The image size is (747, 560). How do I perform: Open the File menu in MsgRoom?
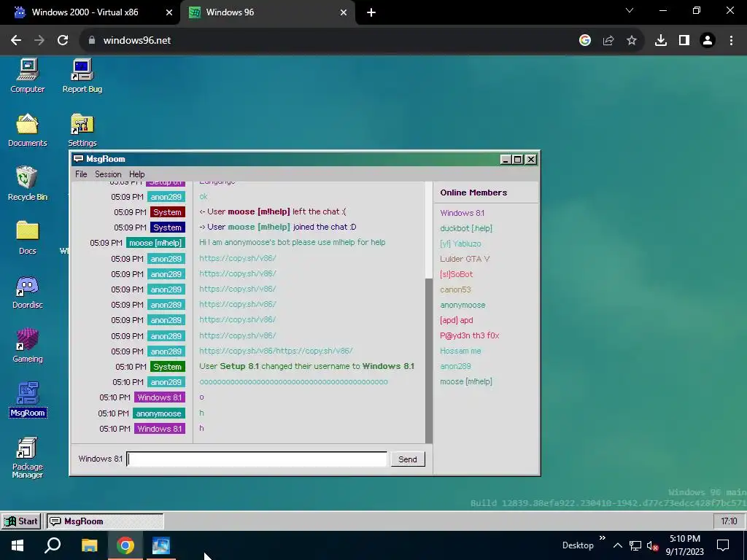[x=81, y=174]
